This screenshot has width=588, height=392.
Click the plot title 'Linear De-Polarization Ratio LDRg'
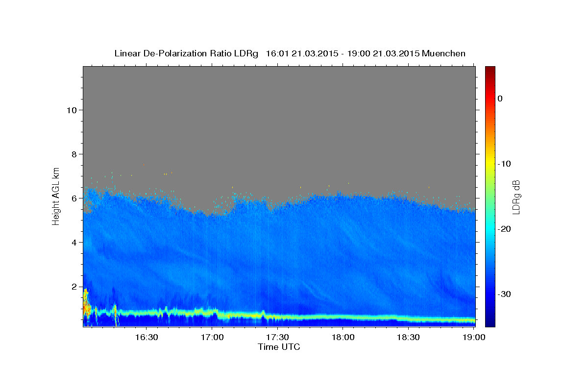coord(186,53)
